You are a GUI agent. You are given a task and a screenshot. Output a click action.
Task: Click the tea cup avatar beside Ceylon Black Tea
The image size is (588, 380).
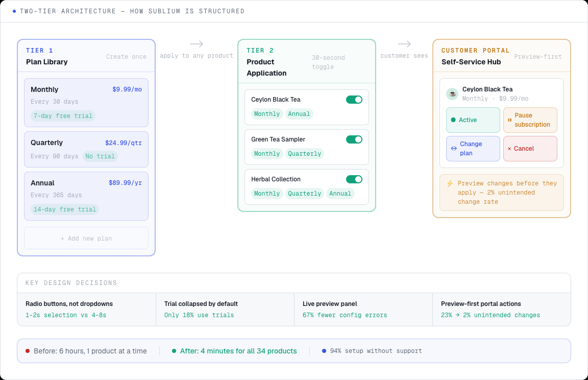click(452, 93)
